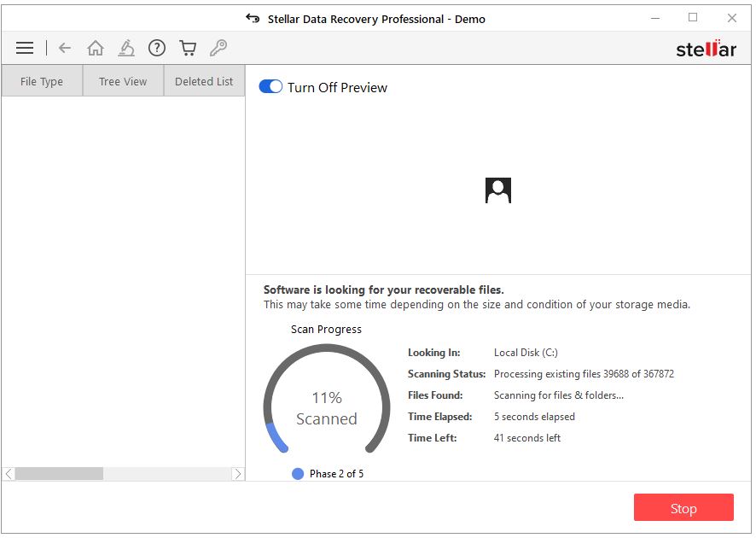Click the 'Local Disk (C:)' value

tap(526, 352)
